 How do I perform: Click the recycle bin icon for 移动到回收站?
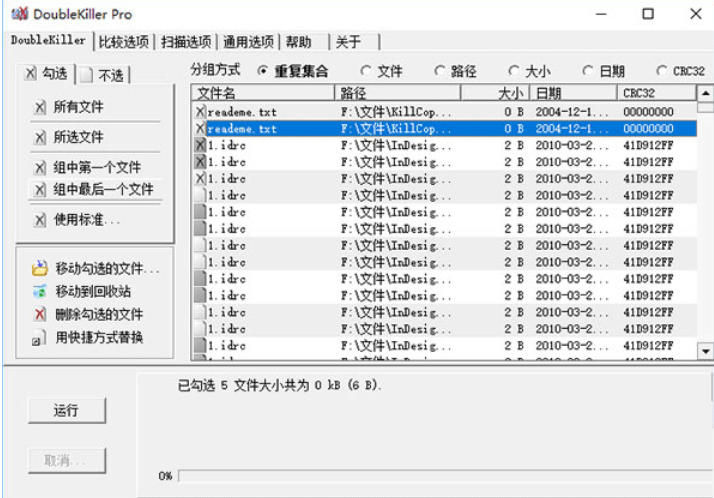pyautogui.click(x=40, y=291)
